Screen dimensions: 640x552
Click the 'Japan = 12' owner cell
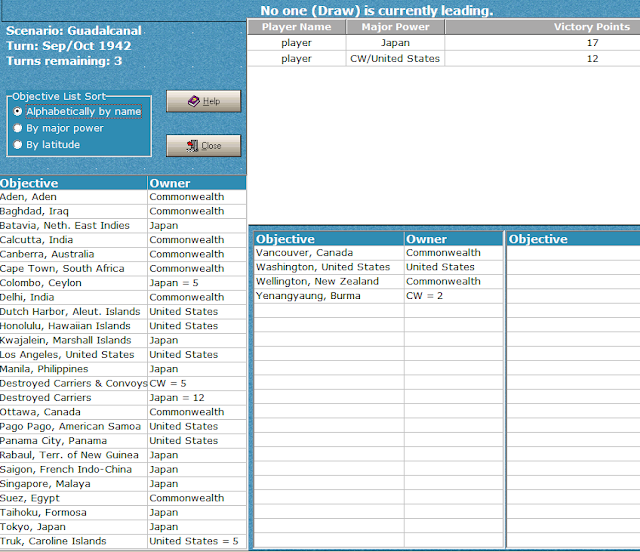(197, 398)
